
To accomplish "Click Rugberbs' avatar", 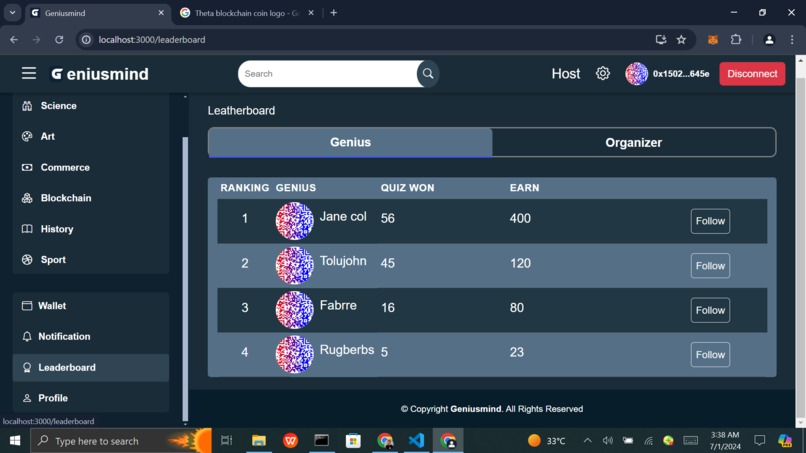I will 295,355.
